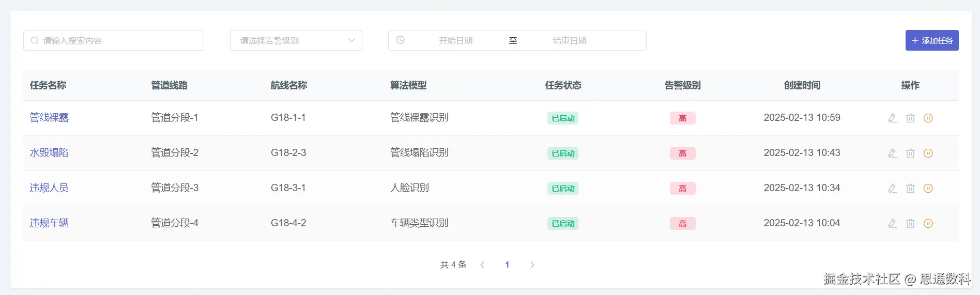Click the edit icon for 管线裸露 task
This screenshot has height=295, width=980.
[x=892, y=118]
